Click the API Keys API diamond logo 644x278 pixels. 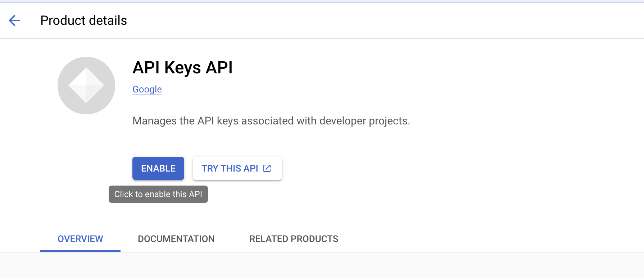coord(86,86)
